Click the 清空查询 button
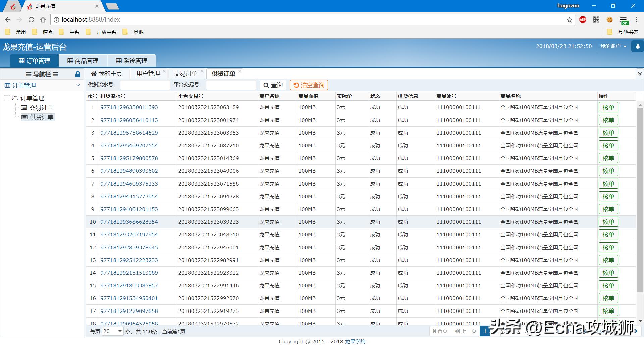The image size is (644, 345). click(309, 85)
